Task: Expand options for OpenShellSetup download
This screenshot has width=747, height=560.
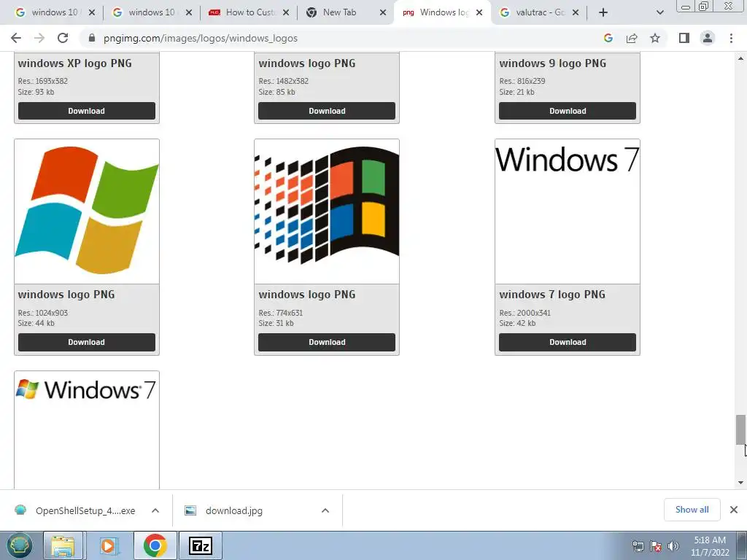Action: [155, 510]
